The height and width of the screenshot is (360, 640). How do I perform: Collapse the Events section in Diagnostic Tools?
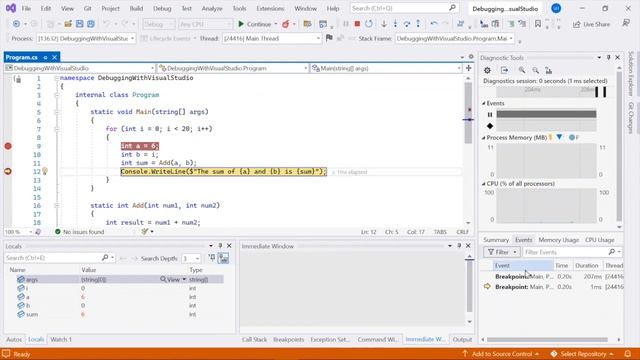pos(484,103)
